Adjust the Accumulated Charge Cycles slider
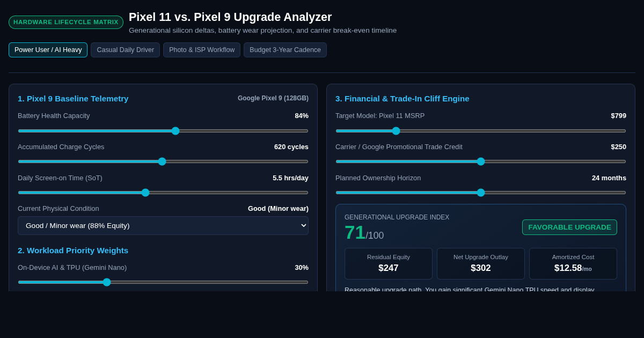The height and width of the screenshot is (338, 644). point(163,161)
